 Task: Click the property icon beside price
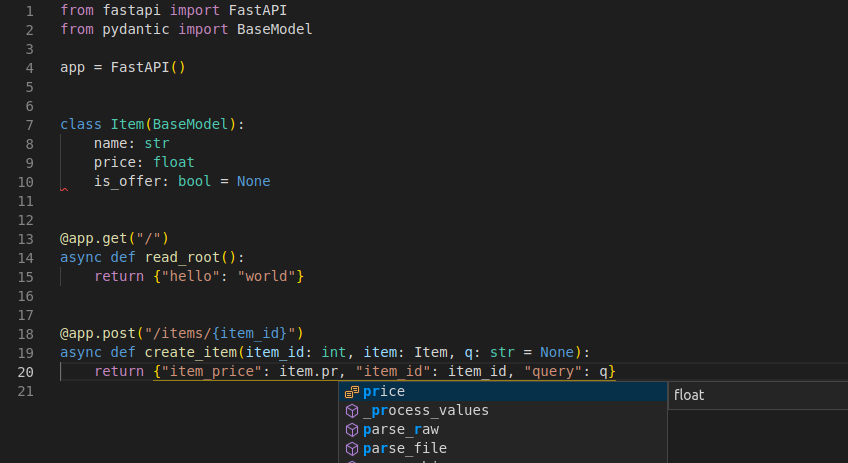click(x=351, y=392)
